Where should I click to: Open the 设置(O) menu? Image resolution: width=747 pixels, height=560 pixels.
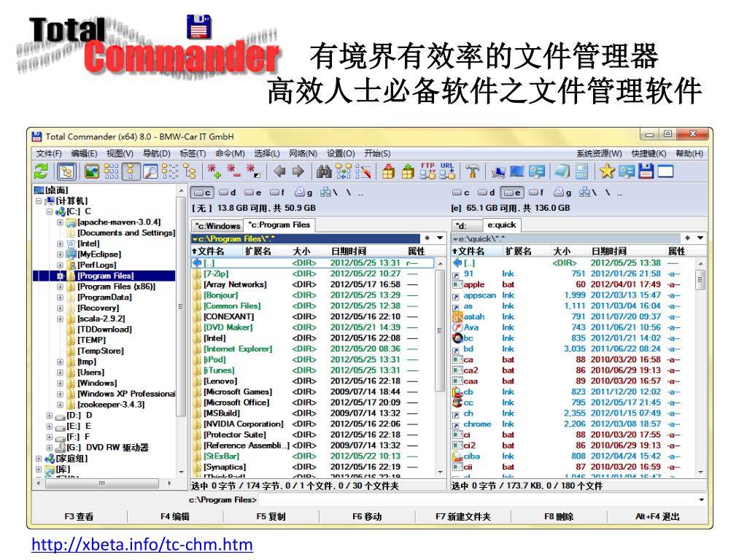coord(341,154)
